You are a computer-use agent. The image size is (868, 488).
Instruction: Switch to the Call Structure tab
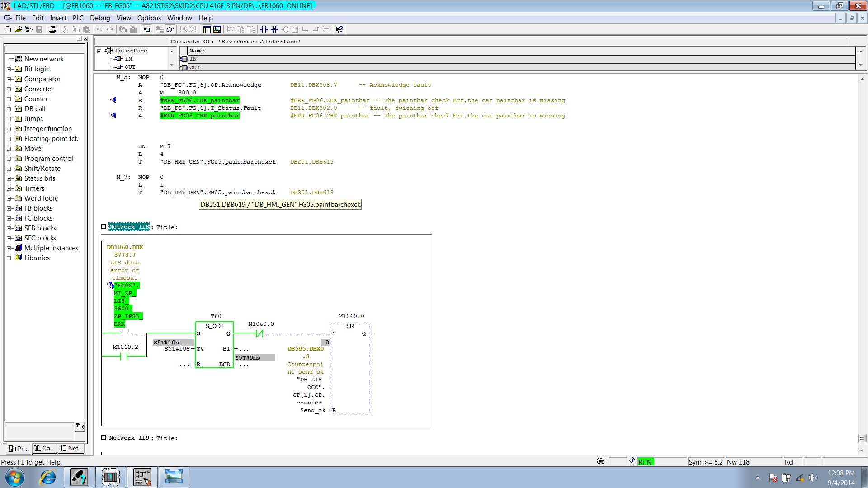[45, 448]
